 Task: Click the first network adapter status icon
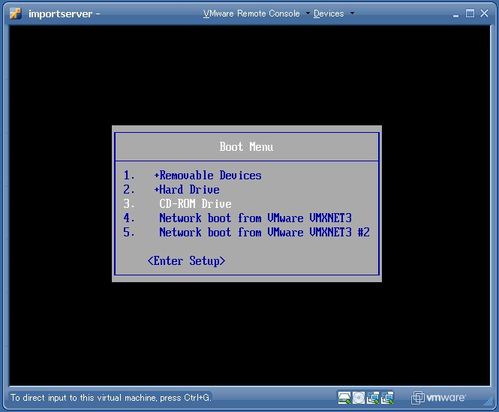coord(373,398)
